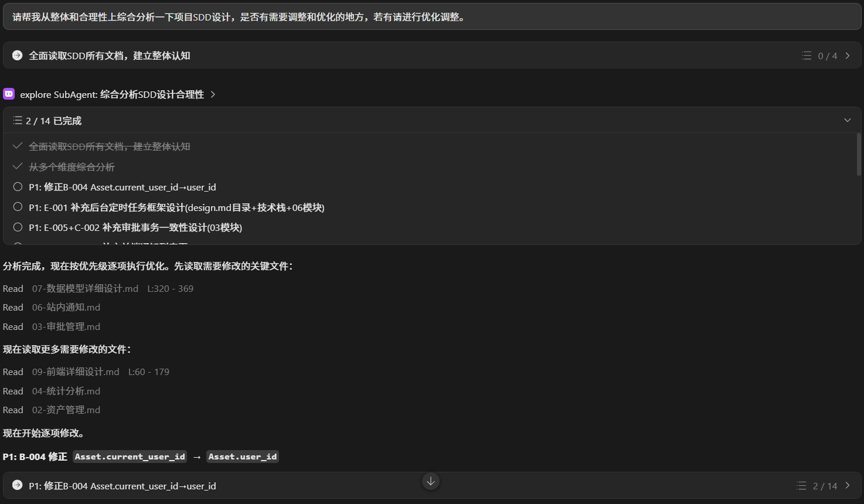This screenshot has width=864, height=504.
Task: Click the arrow icon in bottom P1 status bar
Action: click(x=18, y=485)
